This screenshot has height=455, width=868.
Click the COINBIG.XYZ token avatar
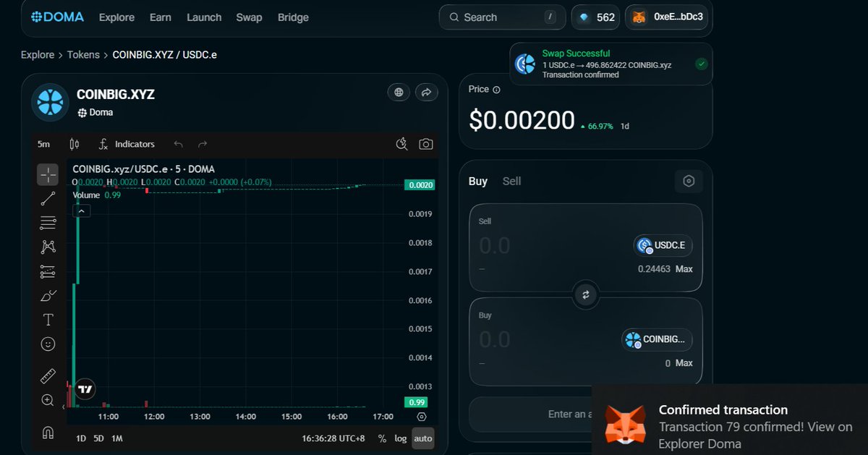[x=50, y=102]
